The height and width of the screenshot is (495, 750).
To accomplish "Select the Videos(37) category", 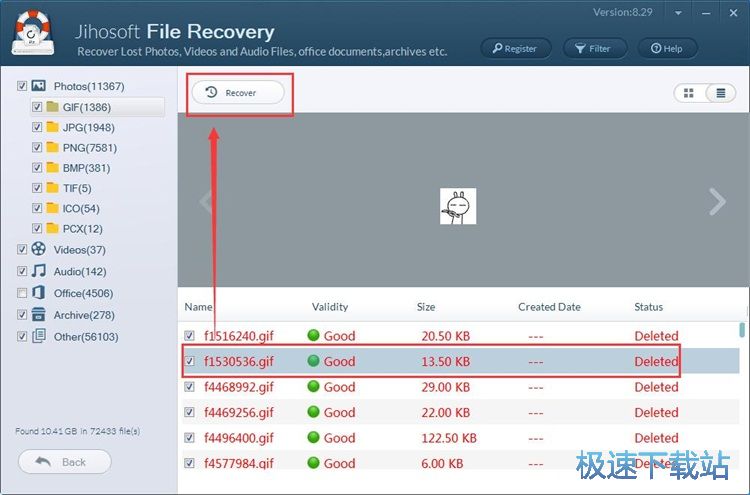I will click(x=80, y=250).
